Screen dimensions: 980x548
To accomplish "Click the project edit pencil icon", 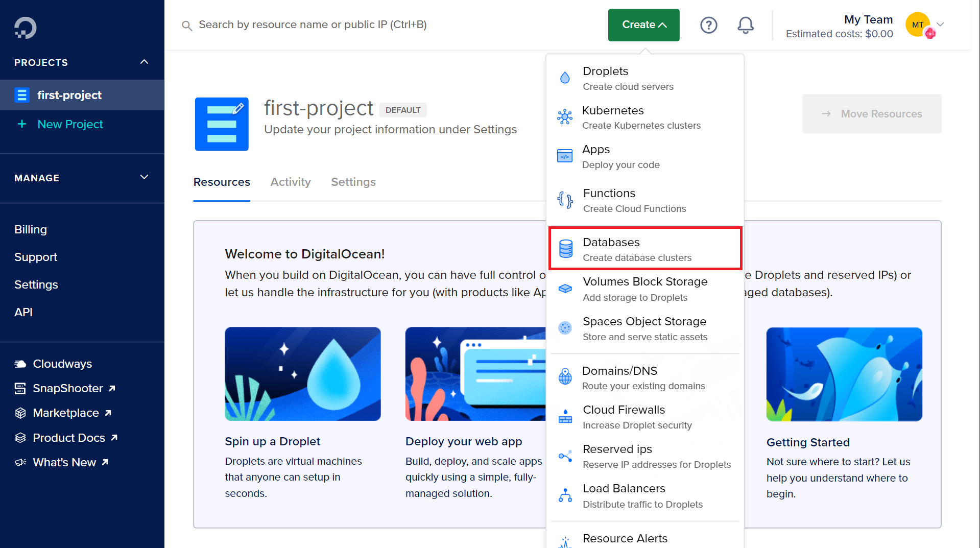I will click(x=238, y=108).
